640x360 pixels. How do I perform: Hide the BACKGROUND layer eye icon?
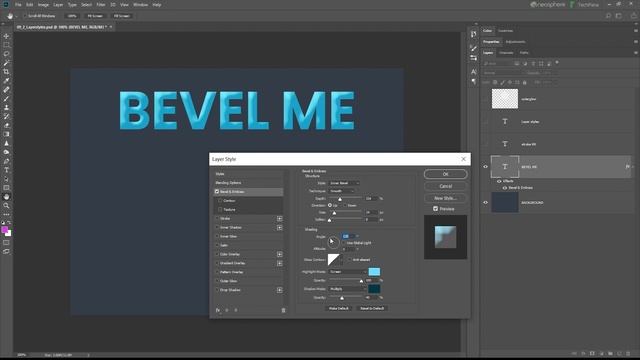point(485,202)
